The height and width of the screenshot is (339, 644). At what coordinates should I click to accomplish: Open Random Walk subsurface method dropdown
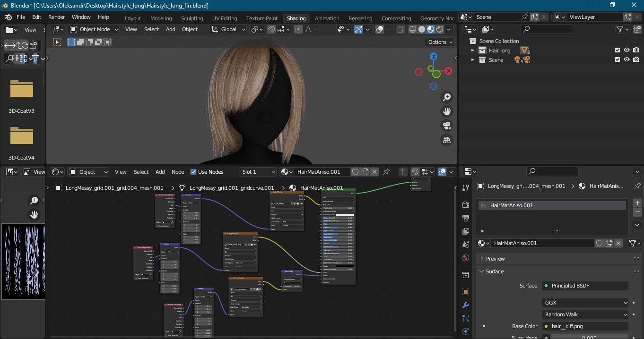[x=585, y=314]
